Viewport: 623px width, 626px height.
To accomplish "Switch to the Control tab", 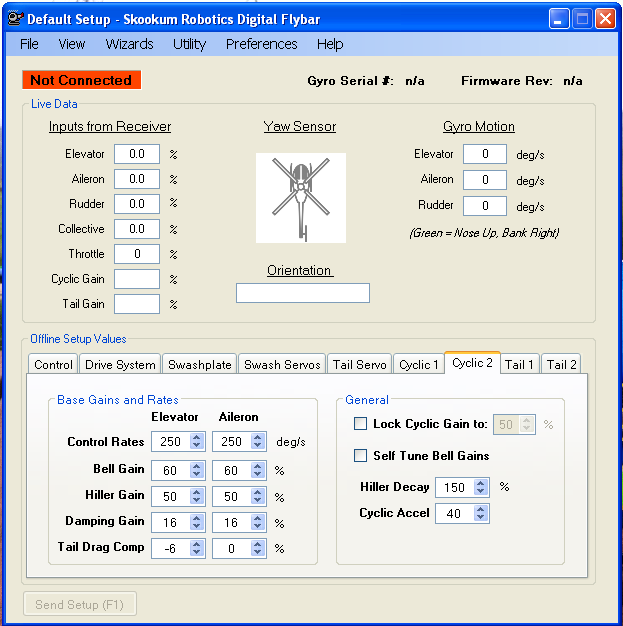I will pyautogui.click(x=53, y=364).
